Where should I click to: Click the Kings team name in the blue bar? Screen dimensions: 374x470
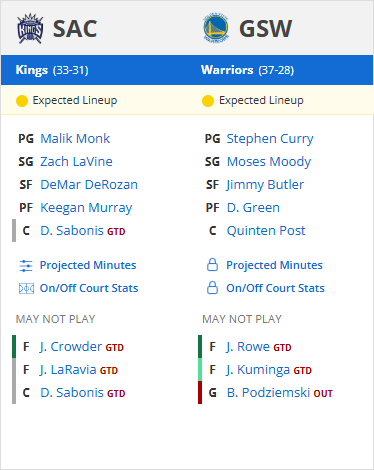point(32,70)
